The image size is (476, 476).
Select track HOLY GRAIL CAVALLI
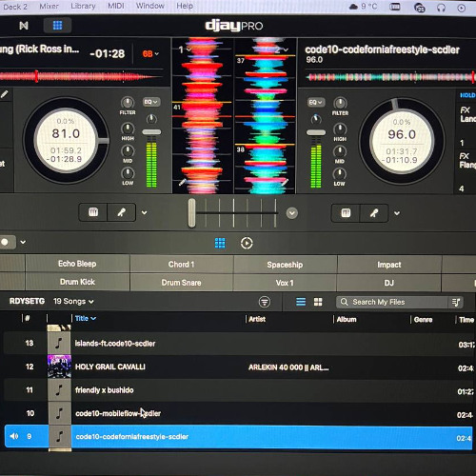(238, 367)
